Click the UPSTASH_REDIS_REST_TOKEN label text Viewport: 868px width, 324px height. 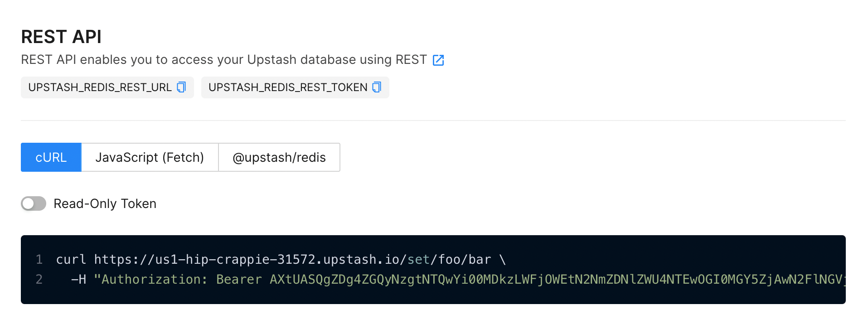(x=288, y=87)
